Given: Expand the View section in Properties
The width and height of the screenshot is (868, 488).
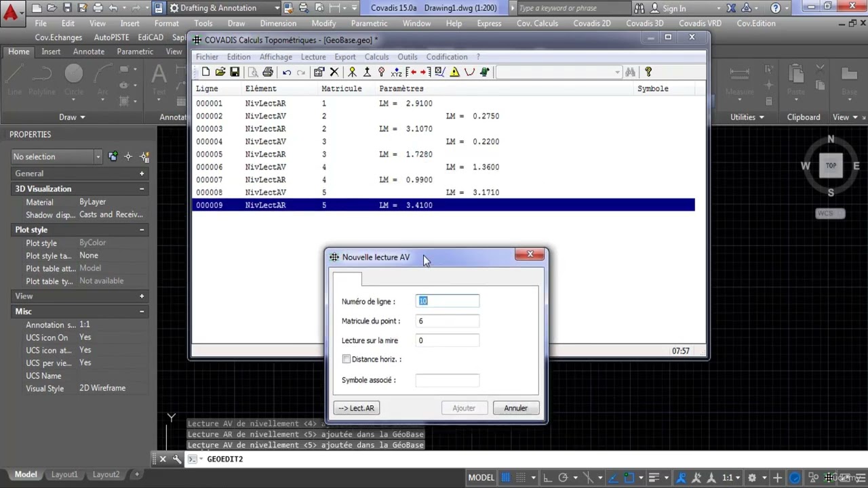Looking at the screenshot, I should point(142,296).
